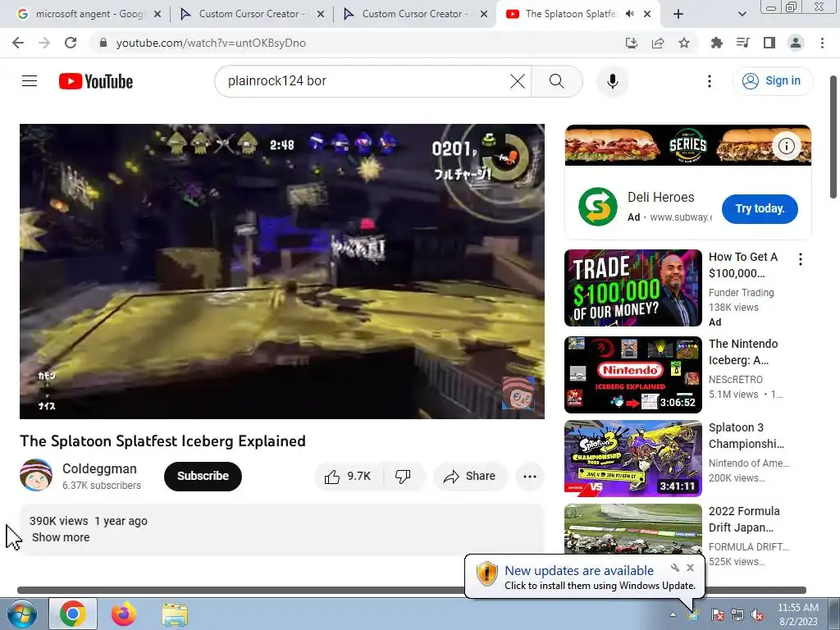This screenshot has height=630, width=840.
Task: Sign in to YouTube
Action: click(x=772, y=81)
